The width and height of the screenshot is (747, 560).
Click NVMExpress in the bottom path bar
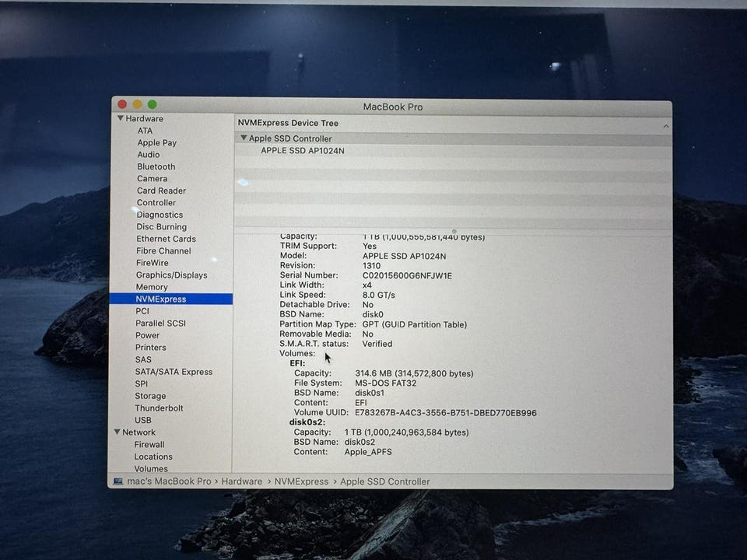coord(301,481)
